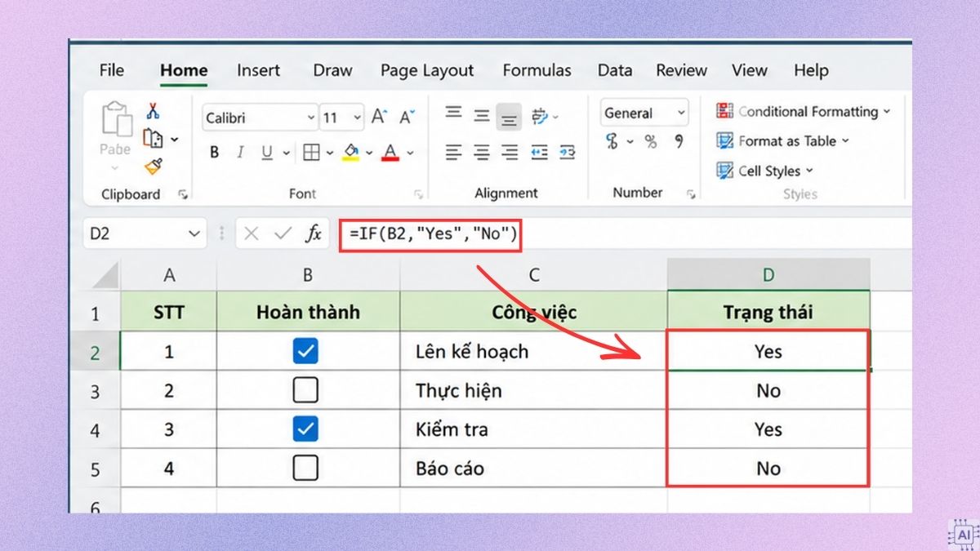980x551 pixels.
Task: Apply Comma Style format
Action: (x=679, y=142)
